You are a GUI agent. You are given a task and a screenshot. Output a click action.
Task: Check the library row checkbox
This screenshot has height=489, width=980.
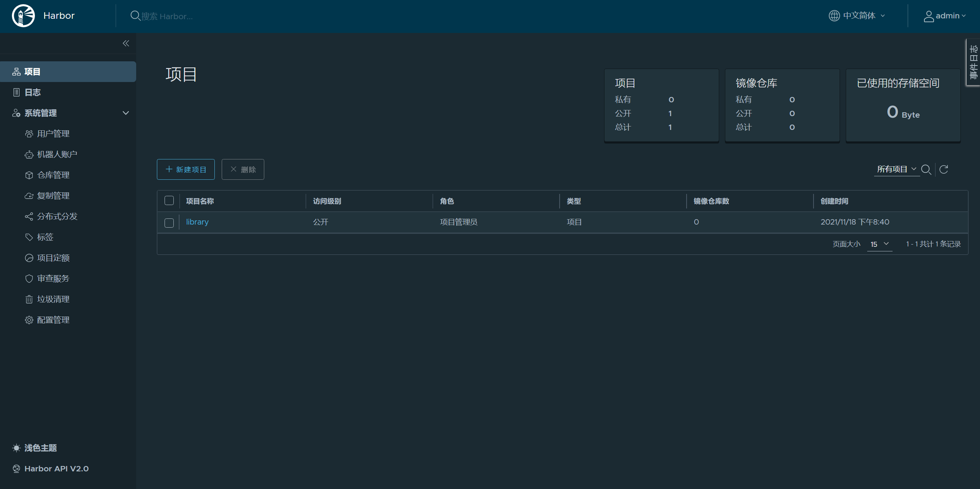pos(169,223)
